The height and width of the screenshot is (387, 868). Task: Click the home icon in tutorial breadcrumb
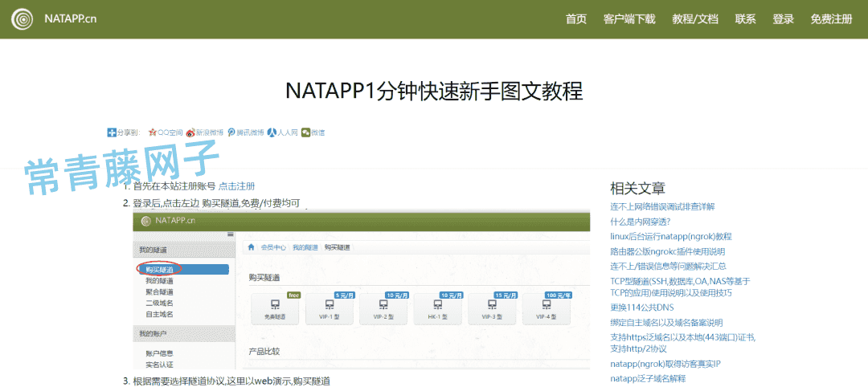click(252, 247)
